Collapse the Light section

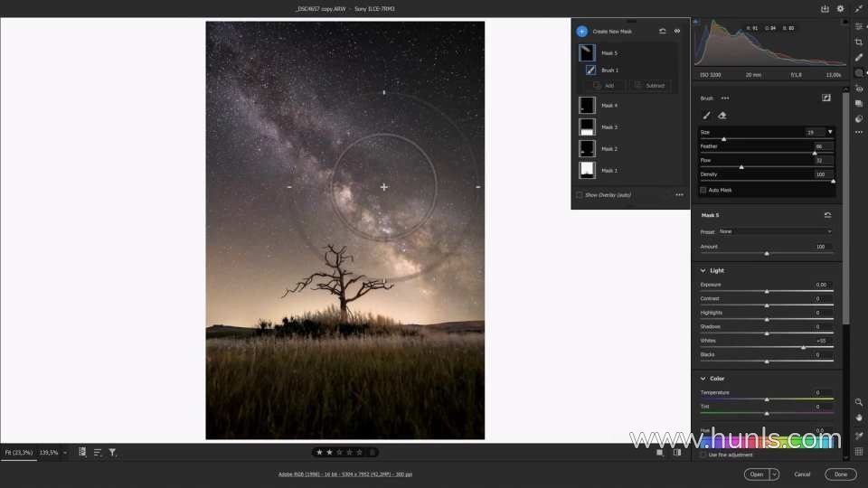[703, 270]
